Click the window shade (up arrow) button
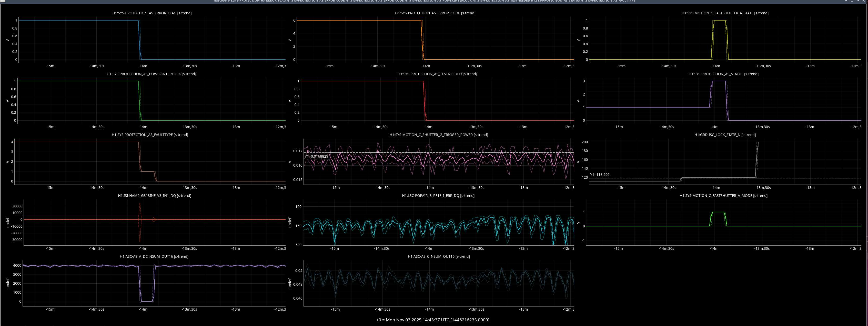 pos(846,1)
